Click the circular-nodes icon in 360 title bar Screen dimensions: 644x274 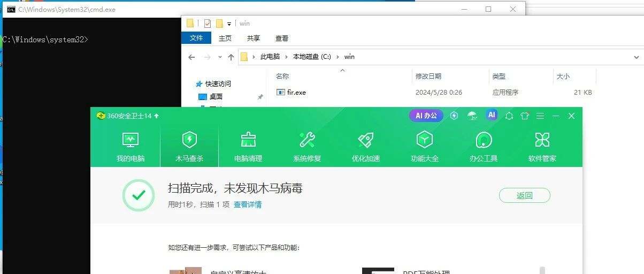pos(509,116)
